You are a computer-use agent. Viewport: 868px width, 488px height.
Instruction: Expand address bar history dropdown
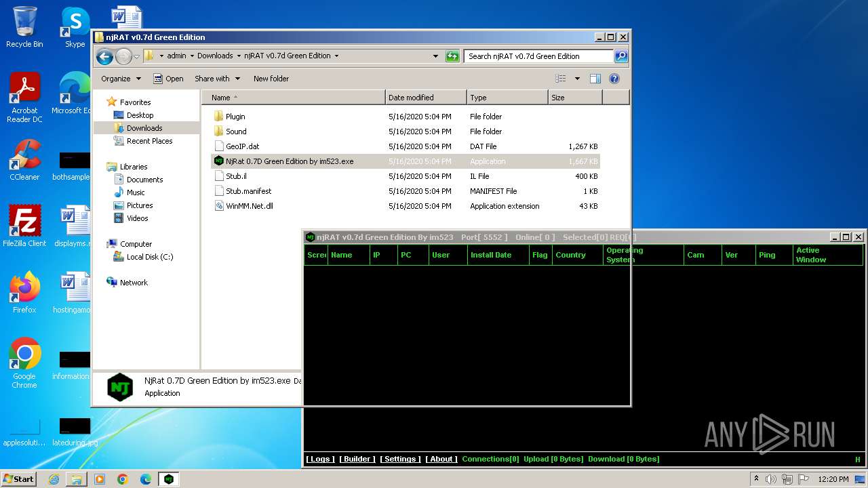click(x=435, y=56)
